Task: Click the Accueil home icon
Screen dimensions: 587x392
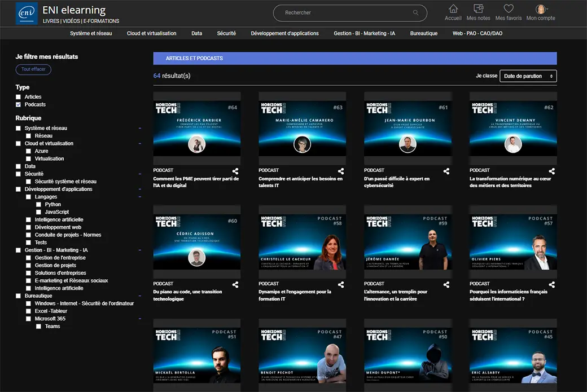Action: pyautogui.click(x=453, y=10)
